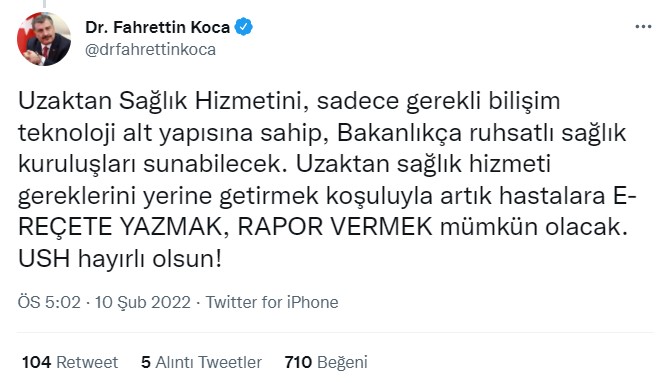The width and height of the screenshot is (667, 383).
Task: Click the opening words "Uzaktan Sağlık Hizmetini"
Action: [163, 101]
